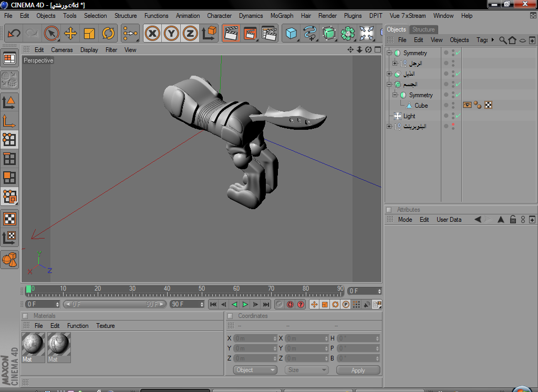
Task: Expand the الذيل object in hierarchy
Action: point(389,74)
